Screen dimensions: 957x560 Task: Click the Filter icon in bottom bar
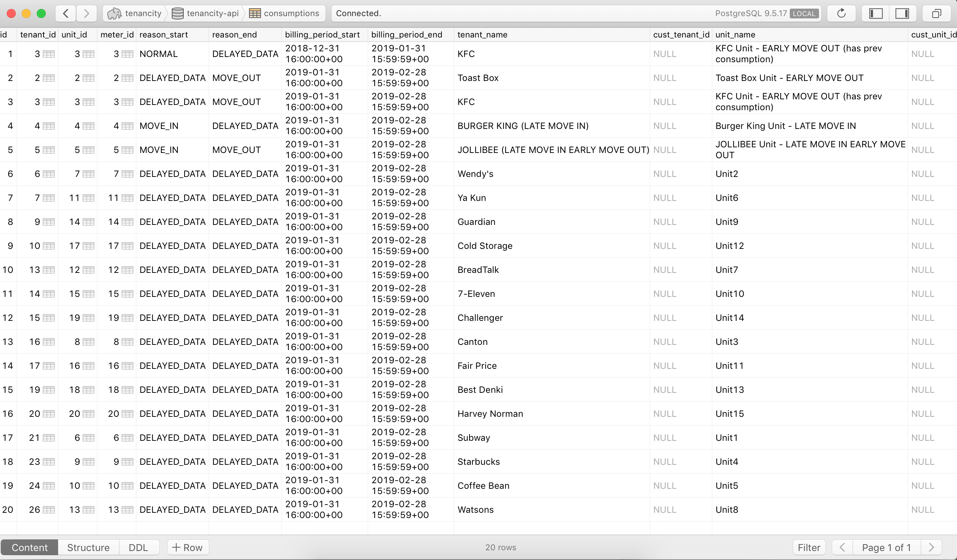coord(811,547)
